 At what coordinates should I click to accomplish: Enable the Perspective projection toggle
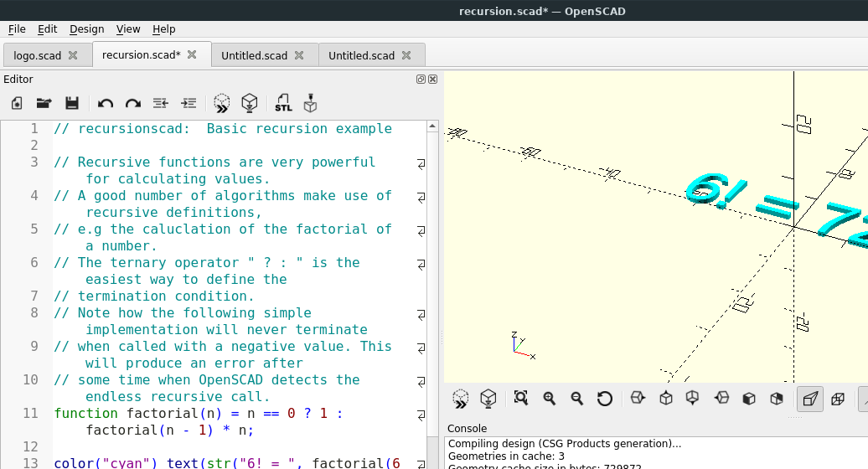809,399
